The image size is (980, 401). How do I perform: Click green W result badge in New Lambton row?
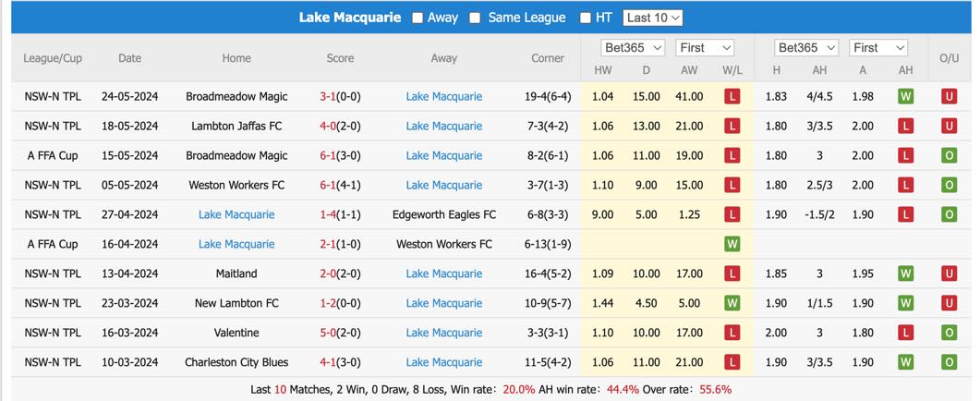pyautogui.click(x=732, y=303)
